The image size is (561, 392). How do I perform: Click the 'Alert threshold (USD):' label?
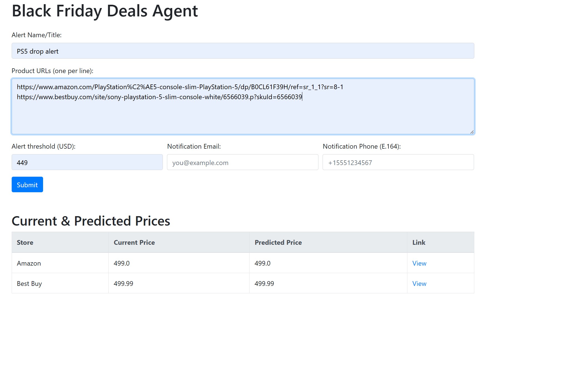44,146
